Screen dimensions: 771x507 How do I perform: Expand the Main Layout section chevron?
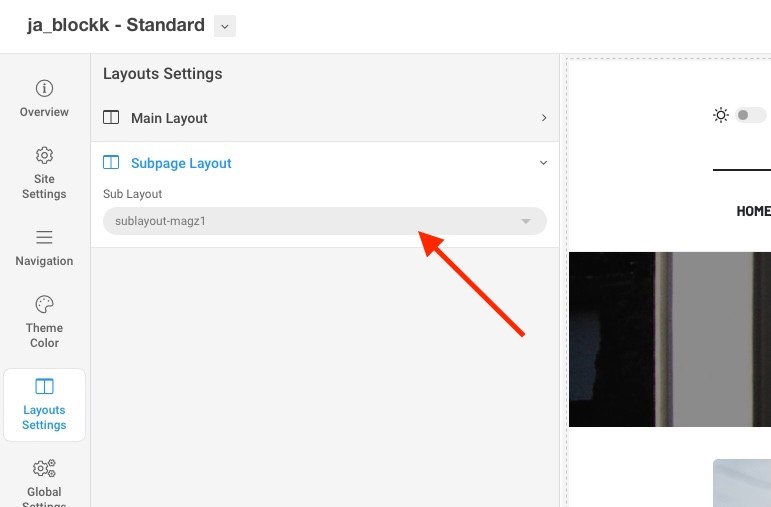pyautogui.click(x=544, y=118)
